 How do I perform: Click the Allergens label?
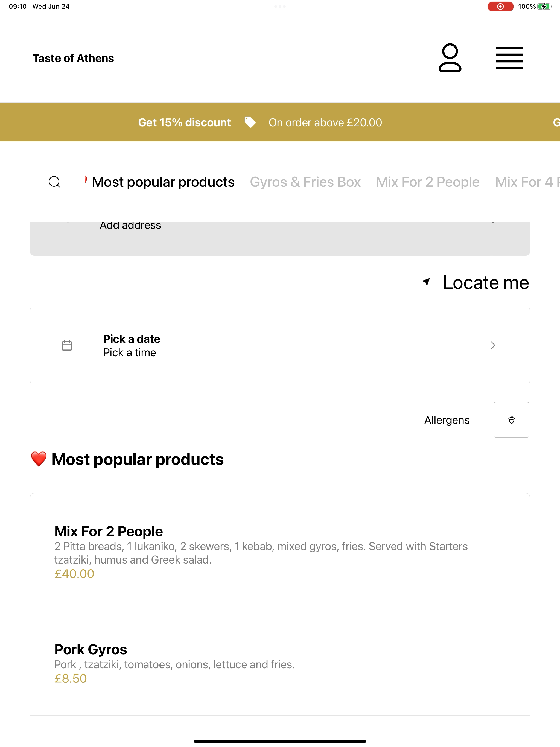coord(447,420)
